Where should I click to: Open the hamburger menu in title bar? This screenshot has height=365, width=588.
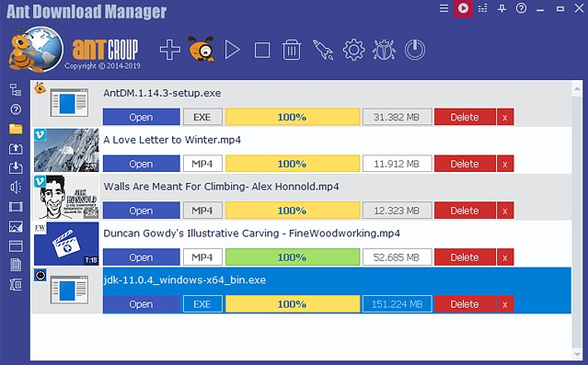pos(444,8)
